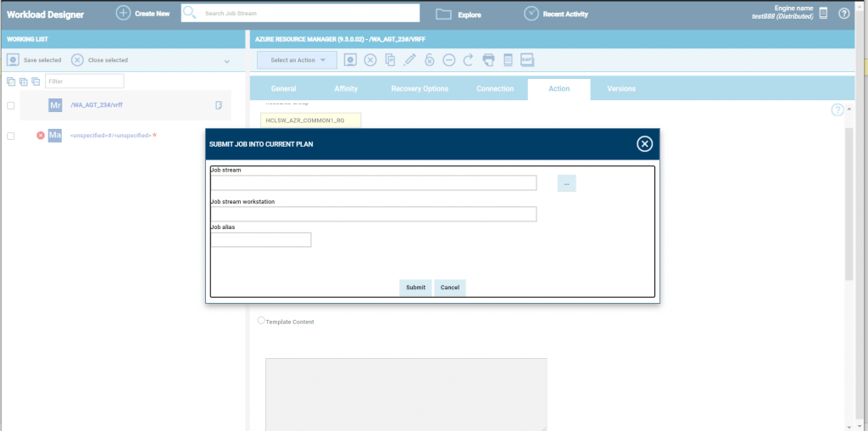The width and height of the screenshot is (868, 431).
Task: Click the pencil edit icon
Action: (x=410, y=60)
